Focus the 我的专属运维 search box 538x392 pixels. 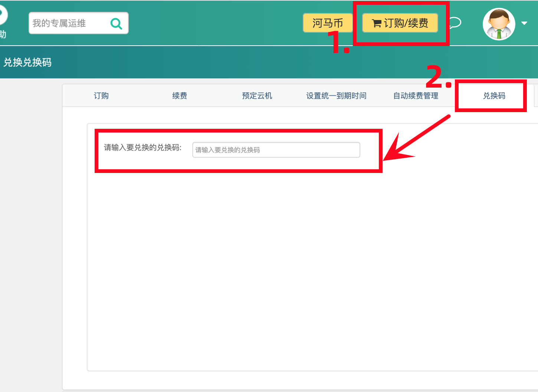[x=69, y=23]
